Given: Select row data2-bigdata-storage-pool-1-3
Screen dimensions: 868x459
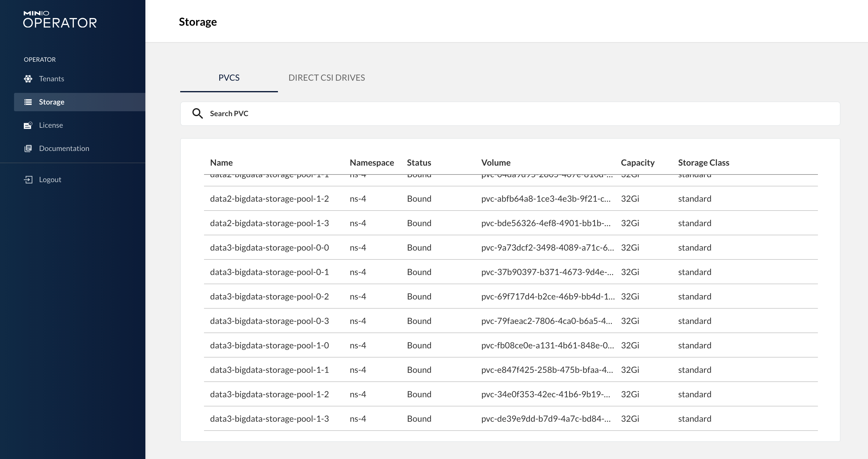Looking at the screenshot, I should [x=269, y=223].
